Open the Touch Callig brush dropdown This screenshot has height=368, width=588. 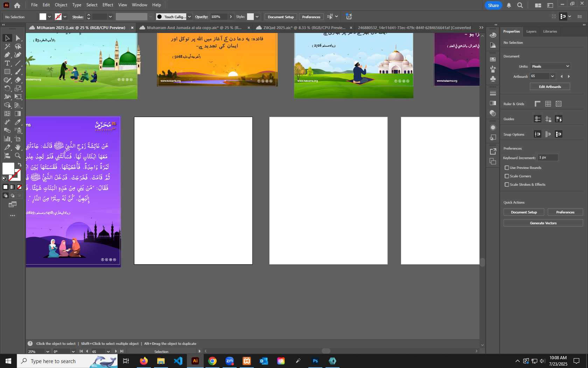click(x=189, y=17)
